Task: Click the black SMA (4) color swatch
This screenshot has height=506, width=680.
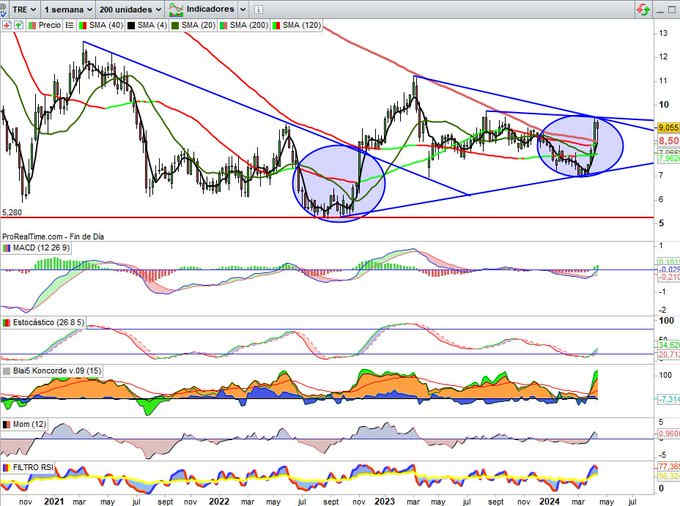Action: coord(131,26)
